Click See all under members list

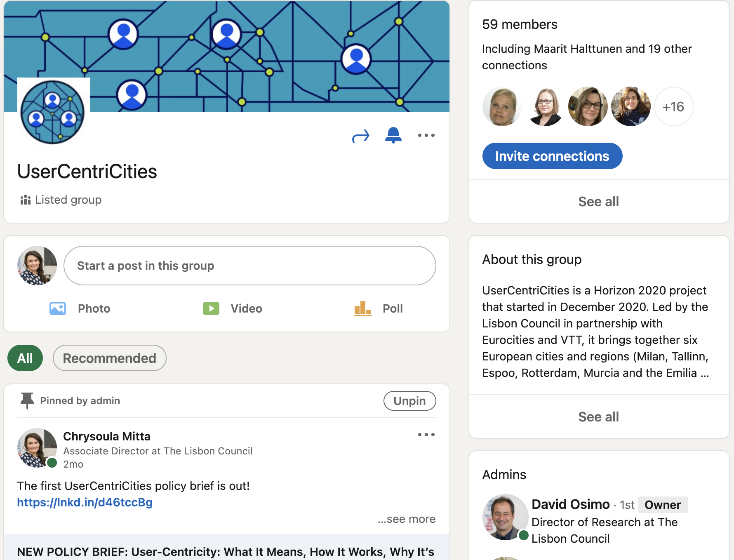(x=598, y=202)
